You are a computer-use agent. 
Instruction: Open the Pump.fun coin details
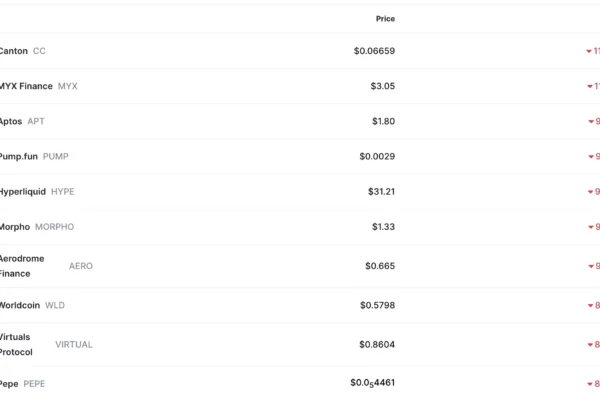(19, 156)
